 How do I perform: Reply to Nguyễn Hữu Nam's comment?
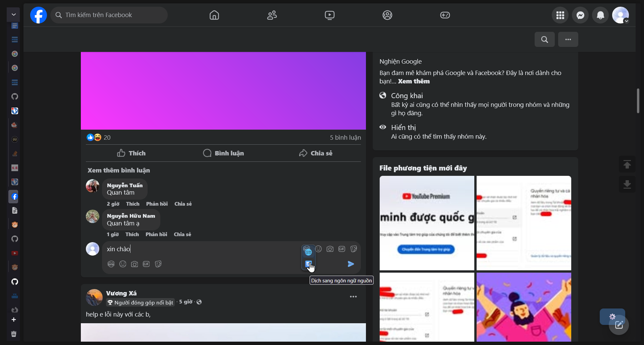(156, 234)
